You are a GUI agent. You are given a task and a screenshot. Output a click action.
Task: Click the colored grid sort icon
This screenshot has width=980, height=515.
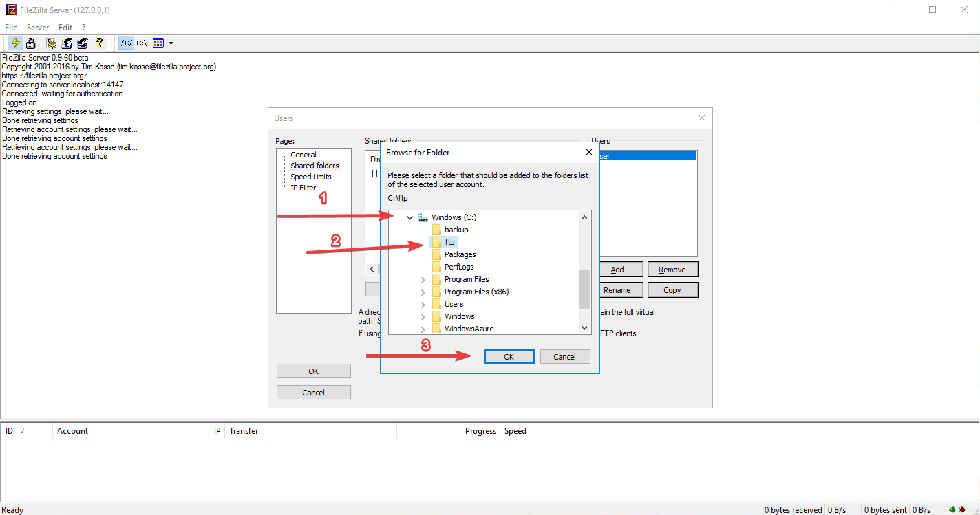pyautogui.click(x=158, y=43)
